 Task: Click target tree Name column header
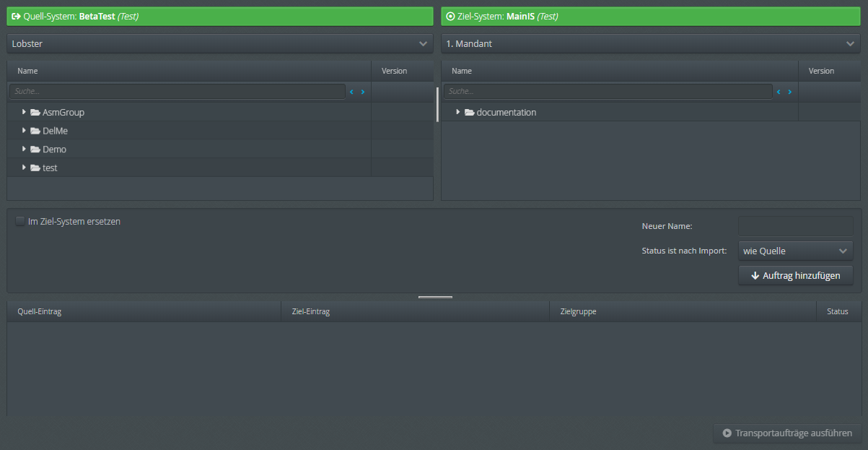click(x=620, y=71)
